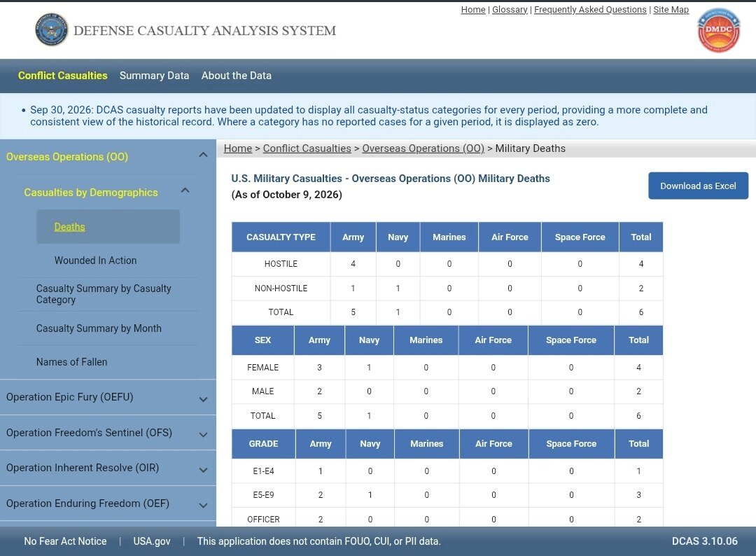Open Casualty Summary by Month
This screenshot has height=556, width=756.
(99, 328)
